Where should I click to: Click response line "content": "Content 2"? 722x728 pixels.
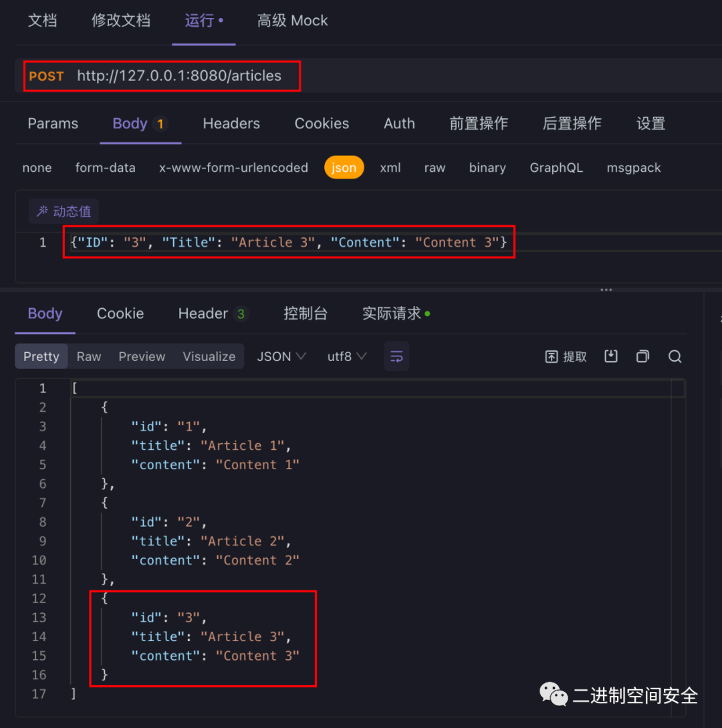[x=215, y=560]
